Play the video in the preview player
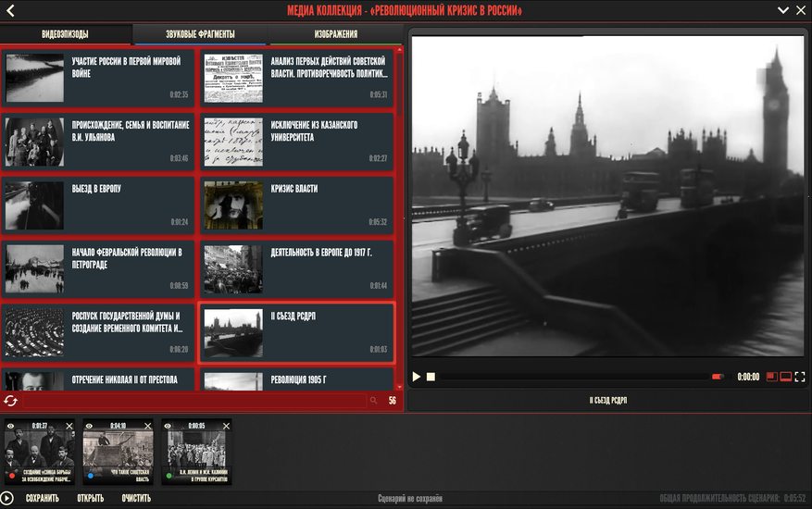812x509 pixels. [417, 377]
